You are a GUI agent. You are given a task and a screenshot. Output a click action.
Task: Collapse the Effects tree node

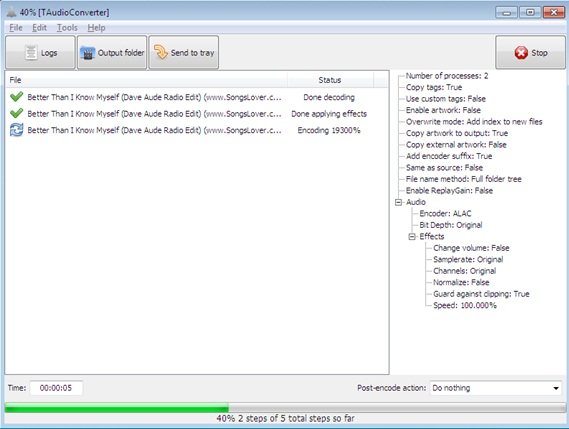(412, 237)
